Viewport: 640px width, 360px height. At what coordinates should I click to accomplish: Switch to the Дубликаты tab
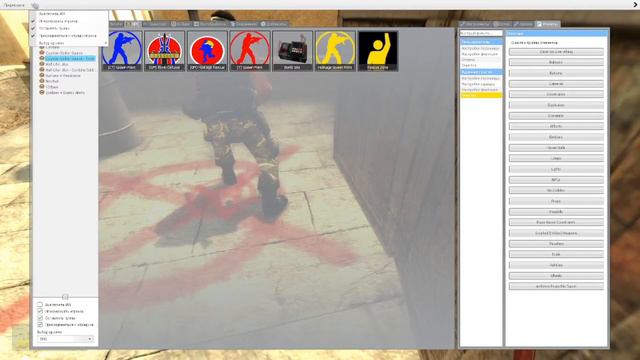(274, 24)
